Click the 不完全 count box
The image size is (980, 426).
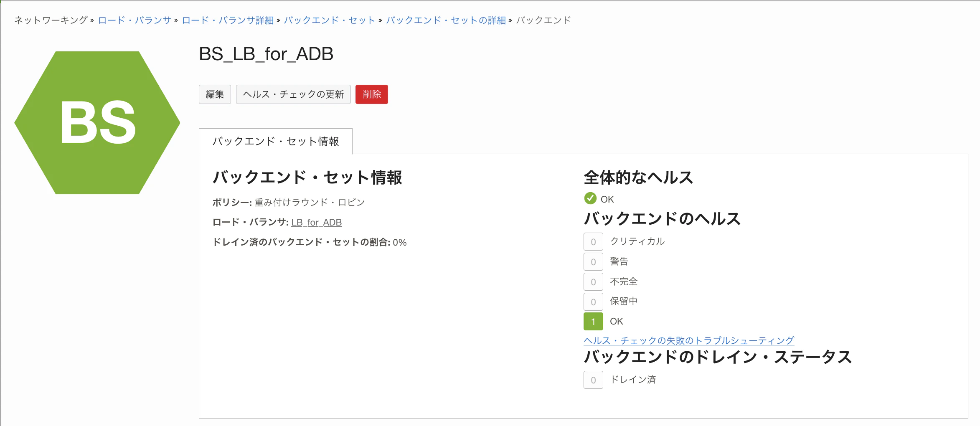[593, 282]
